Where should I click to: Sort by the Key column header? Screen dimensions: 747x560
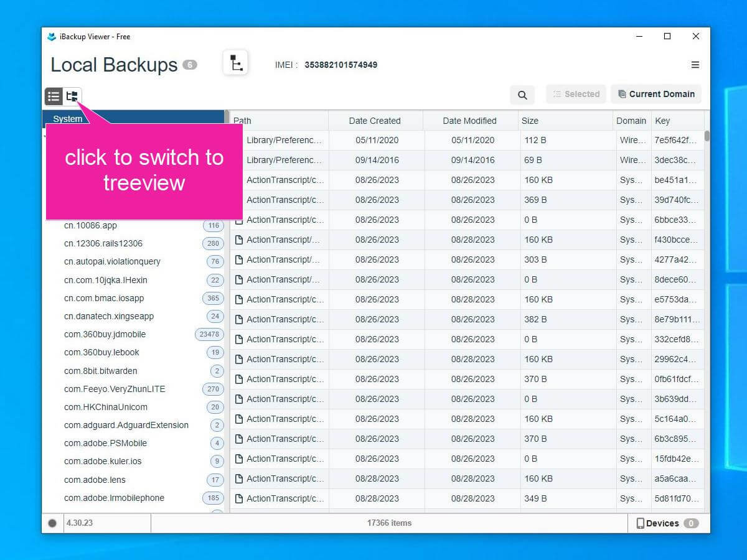click(677, 121)
